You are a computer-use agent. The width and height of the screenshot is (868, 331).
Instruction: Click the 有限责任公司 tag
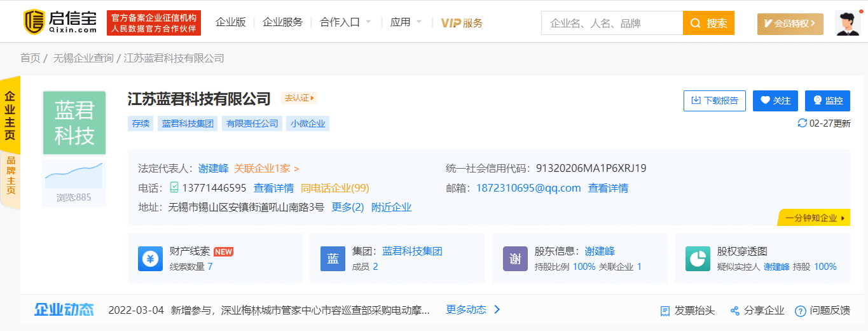click(251, 123)
